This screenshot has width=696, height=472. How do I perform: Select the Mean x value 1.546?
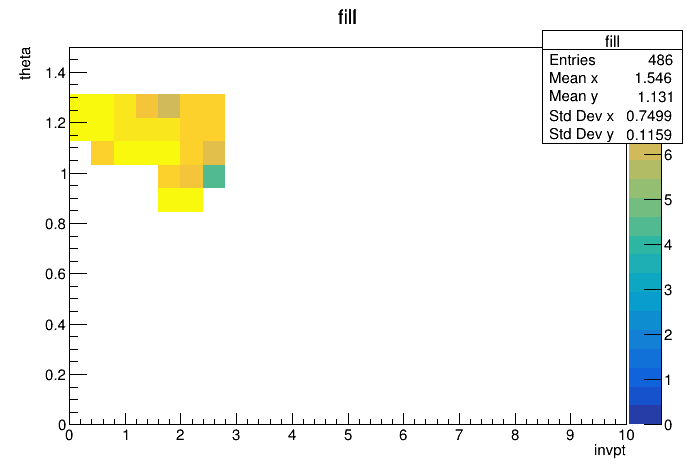[653, 78]
